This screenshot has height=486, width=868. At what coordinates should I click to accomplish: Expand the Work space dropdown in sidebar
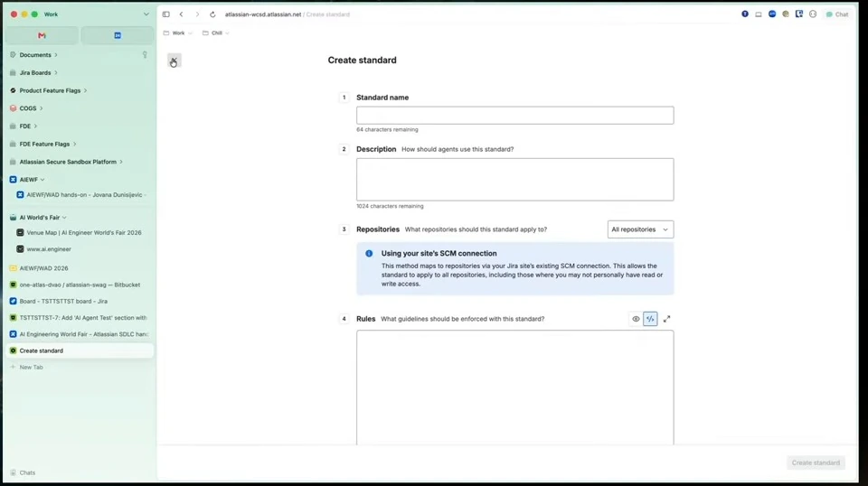tap(146, 14)
